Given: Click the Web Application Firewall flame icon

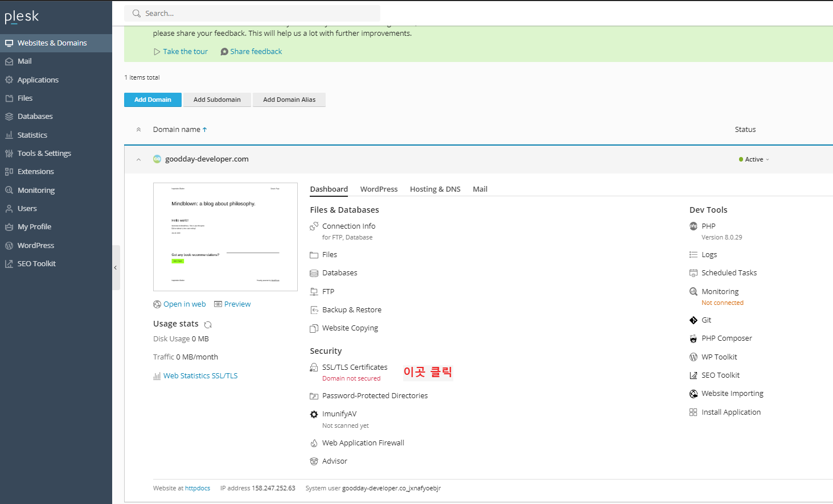Looking at the screenshot, I should (x=314, y=443).
